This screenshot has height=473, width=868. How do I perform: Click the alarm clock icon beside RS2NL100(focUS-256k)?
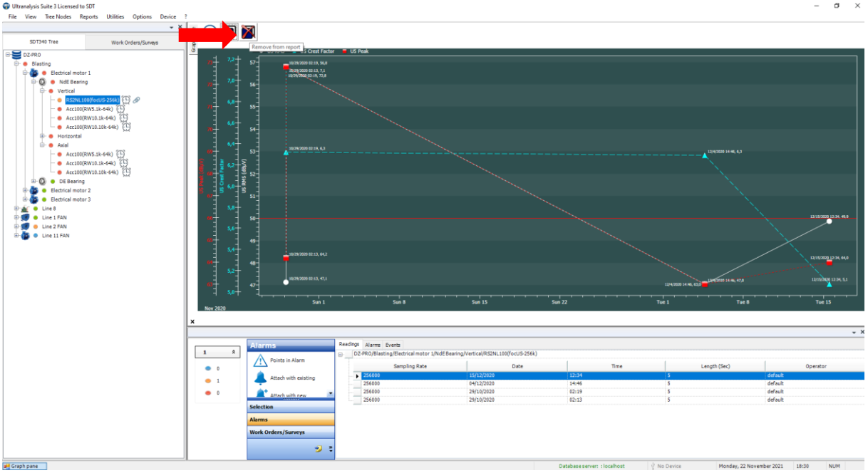(x=125, y=100)
